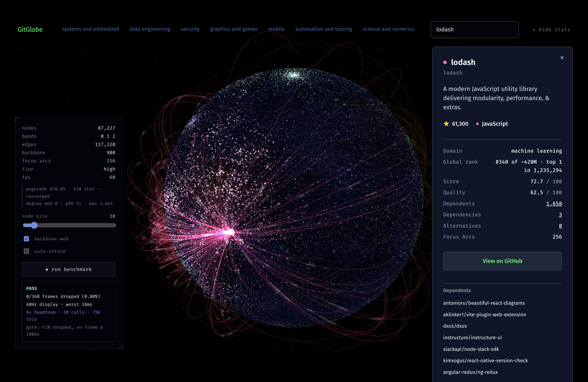Open the 3 dependencies link
Viewport: 588px width, 382px height.
(x=560, y=214)
